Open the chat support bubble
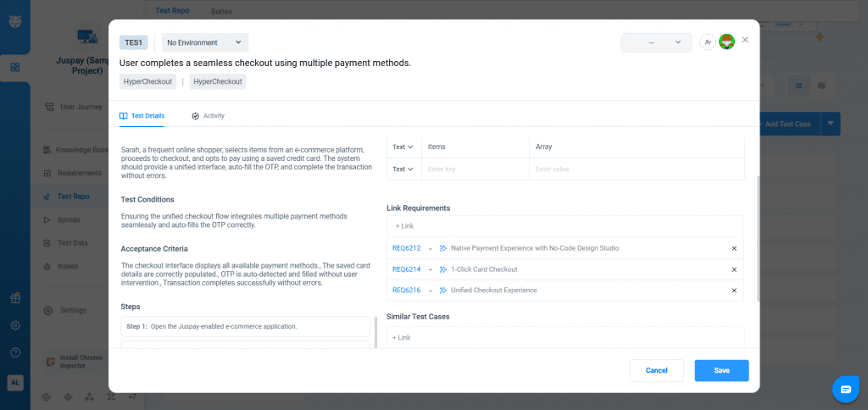Image resolution: width=868 pixels, height=410 pixels. [845, 389]
